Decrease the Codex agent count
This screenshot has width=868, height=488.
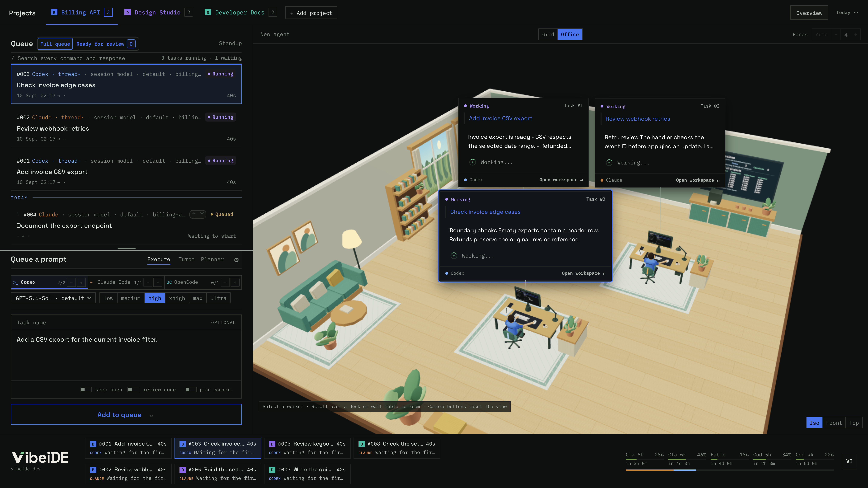point(71,283)
